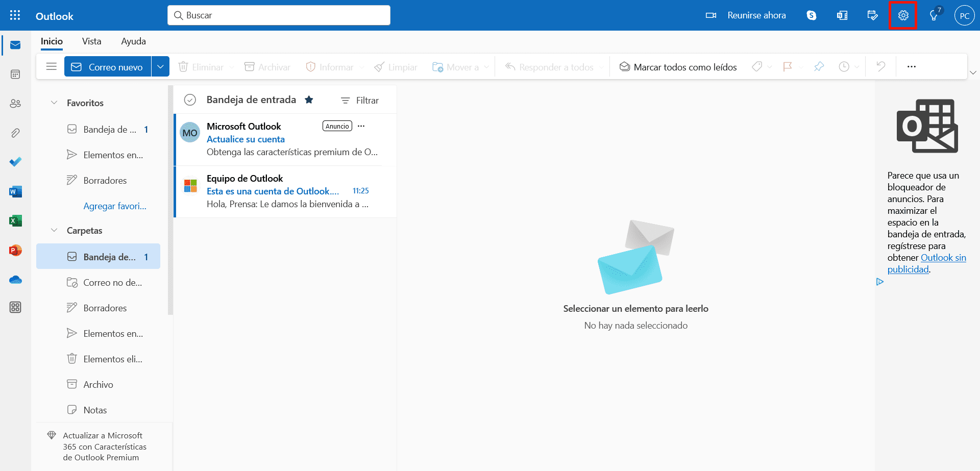
Task: Expand the ribbon chevron at right edge
Action: coord(973,72)
